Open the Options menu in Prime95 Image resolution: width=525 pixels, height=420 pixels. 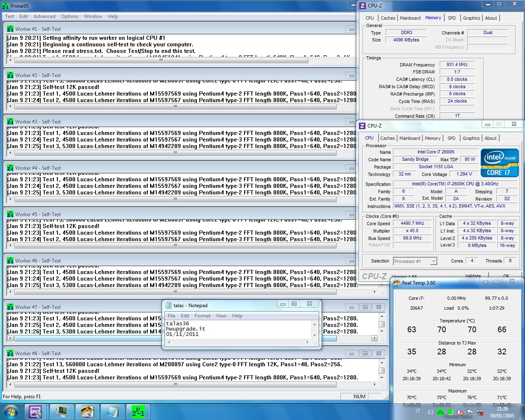click(x=70, y=16)
